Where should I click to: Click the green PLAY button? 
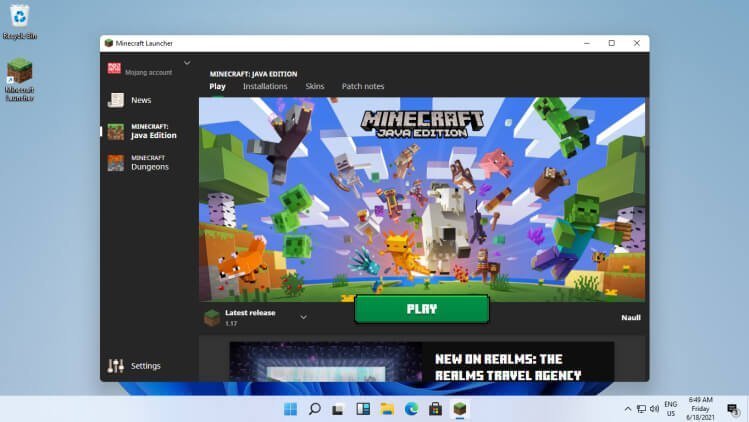coord(422,309)
